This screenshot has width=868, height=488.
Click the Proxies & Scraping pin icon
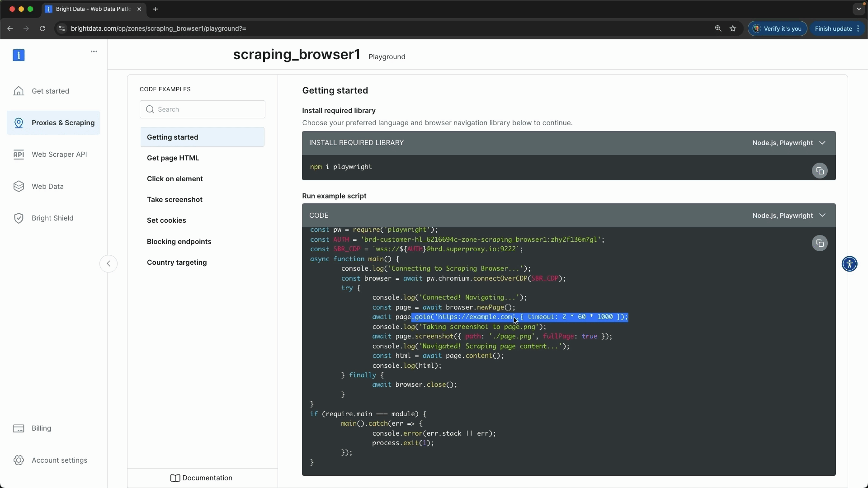(x=19, y=123)
